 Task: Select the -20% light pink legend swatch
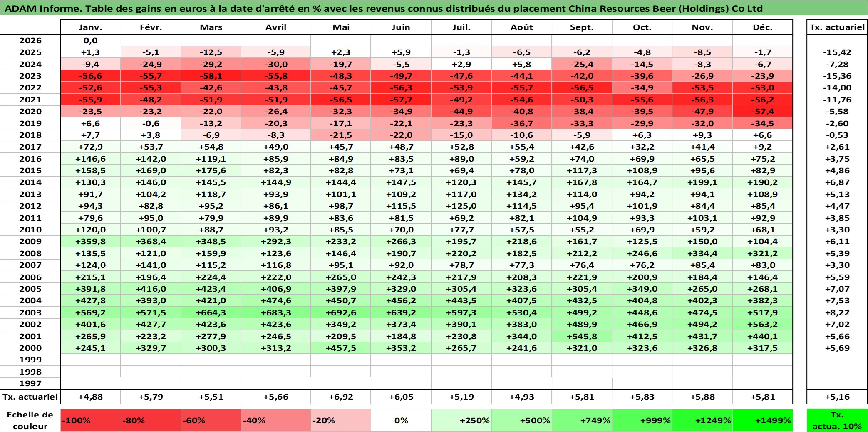(341, 420)
